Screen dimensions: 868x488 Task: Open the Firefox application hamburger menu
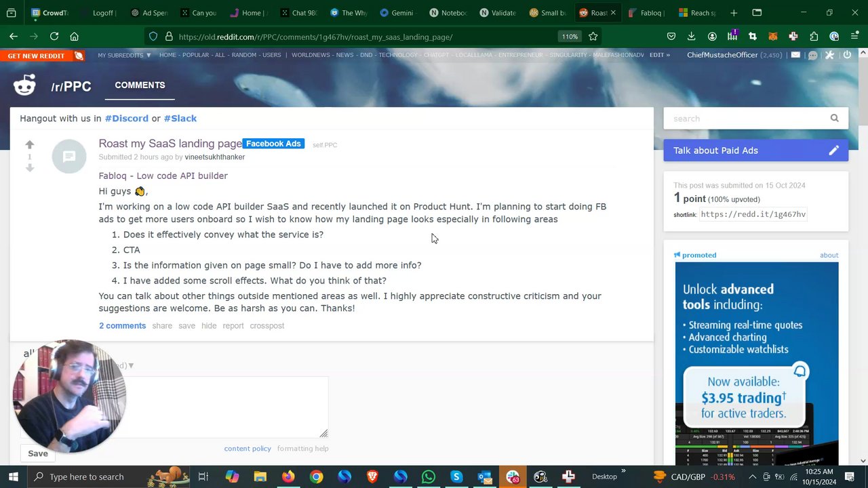point(854,37)
